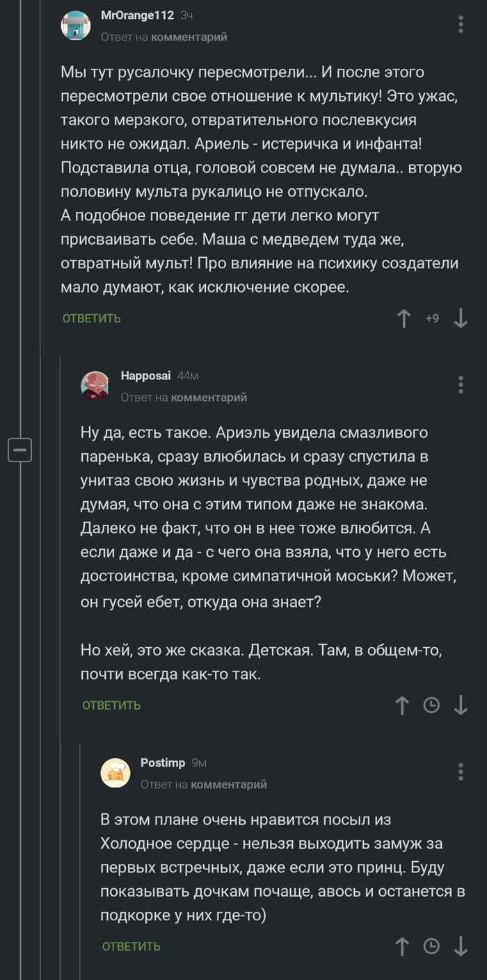Image resolution: width=487 pixels, height=980 pixels.
Task: Click the +9 rating counter on MrOrange112's comment
Action: (x=432, y=318)
